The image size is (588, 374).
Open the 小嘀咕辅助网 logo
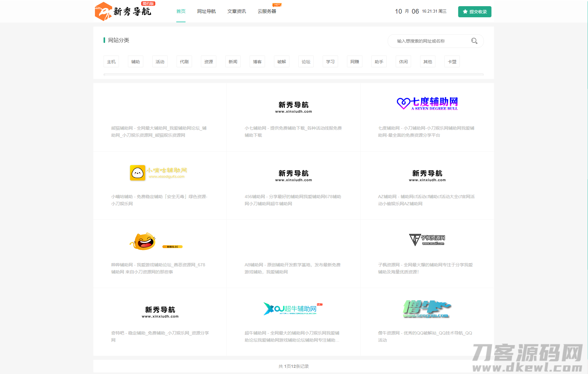158,173
